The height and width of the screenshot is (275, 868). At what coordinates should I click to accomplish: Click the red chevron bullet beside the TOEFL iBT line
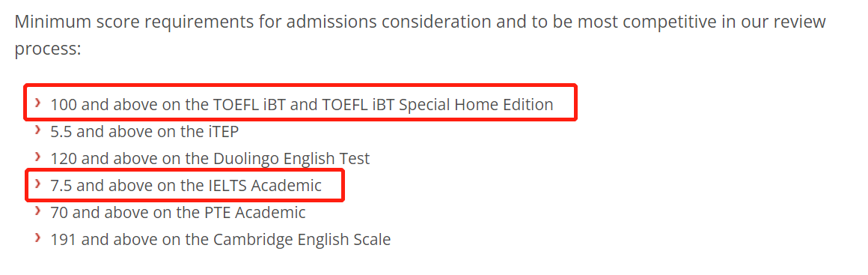(37, 103)
